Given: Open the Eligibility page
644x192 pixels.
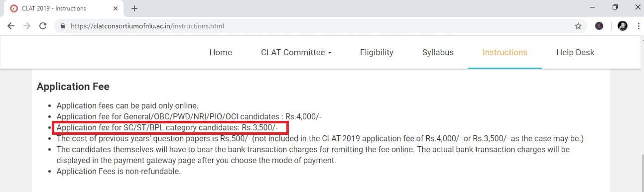Looking at the screenshot, I should [x=377, y=52].
